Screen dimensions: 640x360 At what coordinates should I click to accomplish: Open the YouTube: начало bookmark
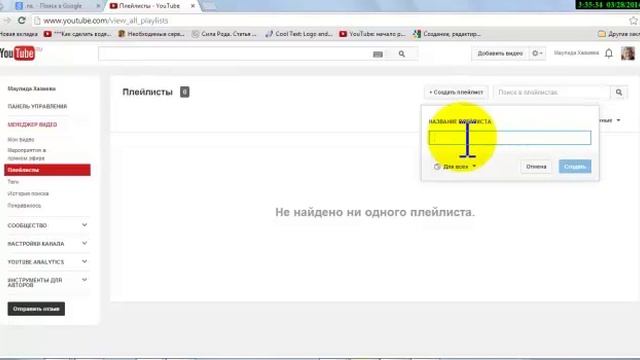tap(372, 34)
